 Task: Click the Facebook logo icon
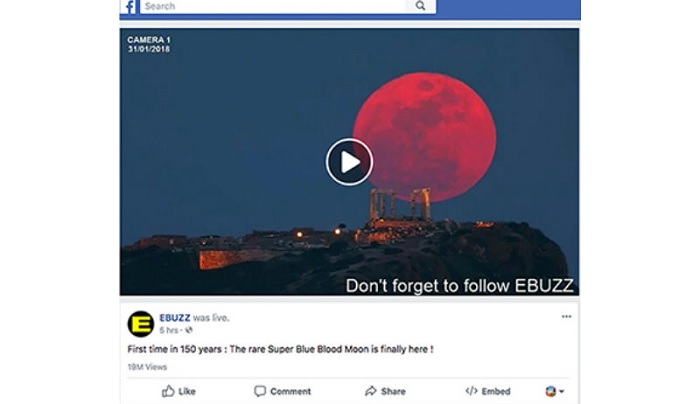[130, 7]
